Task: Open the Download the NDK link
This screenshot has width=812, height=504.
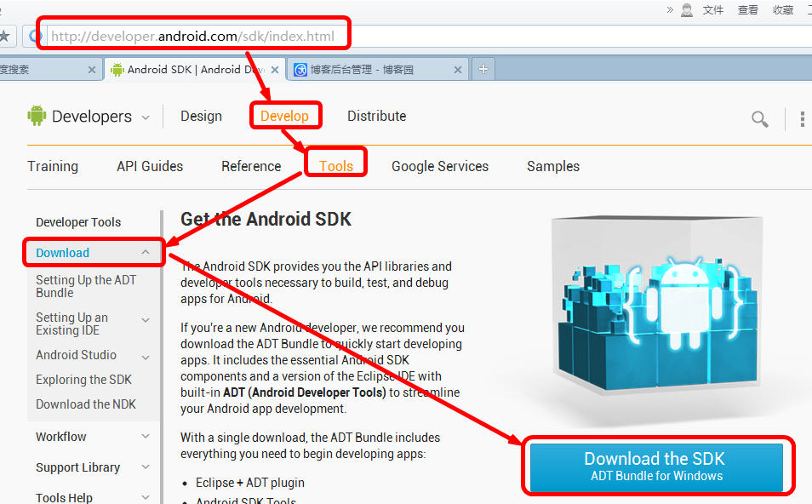Action: [x=86, y=404]
